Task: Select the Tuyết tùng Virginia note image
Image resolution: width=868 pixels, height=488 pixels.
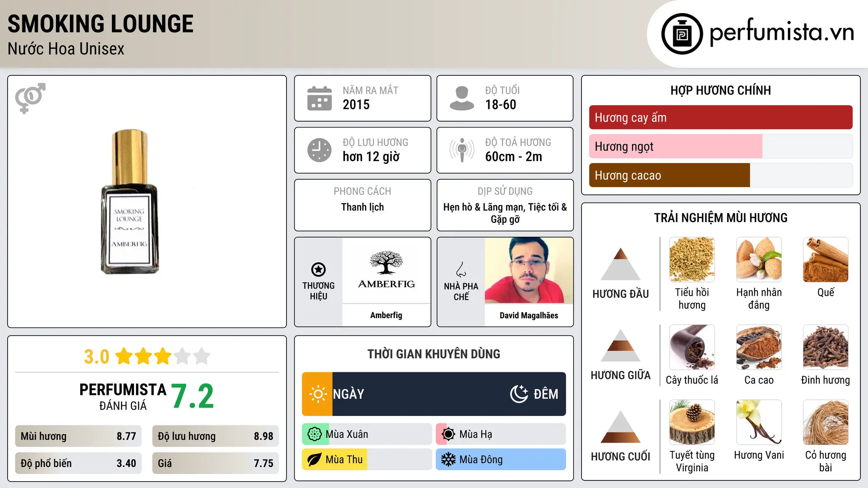Action: pos(692,422)
